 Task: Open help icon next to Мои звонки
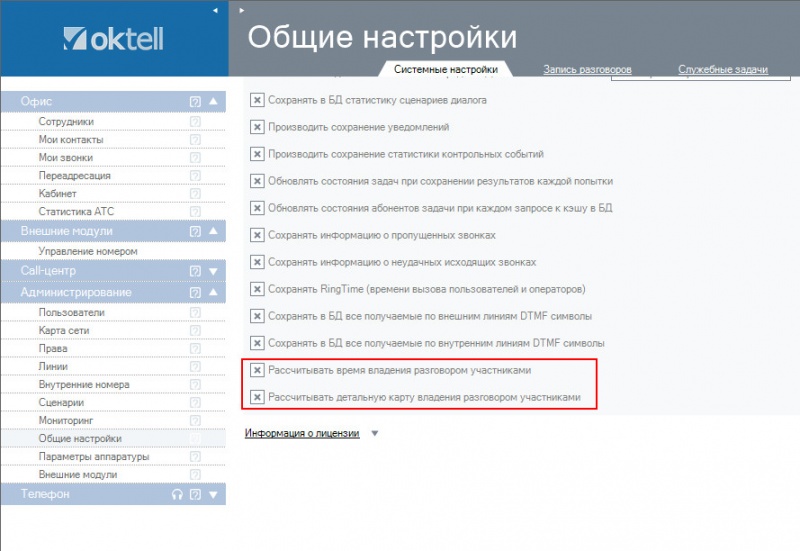tap(195, 157)
